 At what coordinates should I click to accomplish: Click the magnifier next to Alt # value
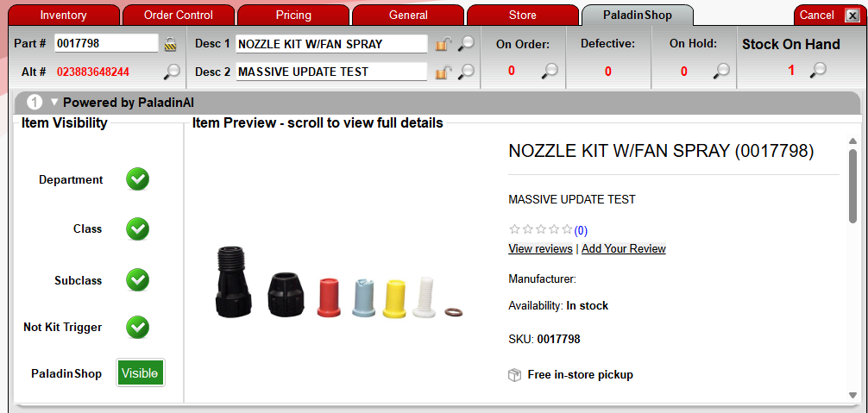click(x=173, y=72)
